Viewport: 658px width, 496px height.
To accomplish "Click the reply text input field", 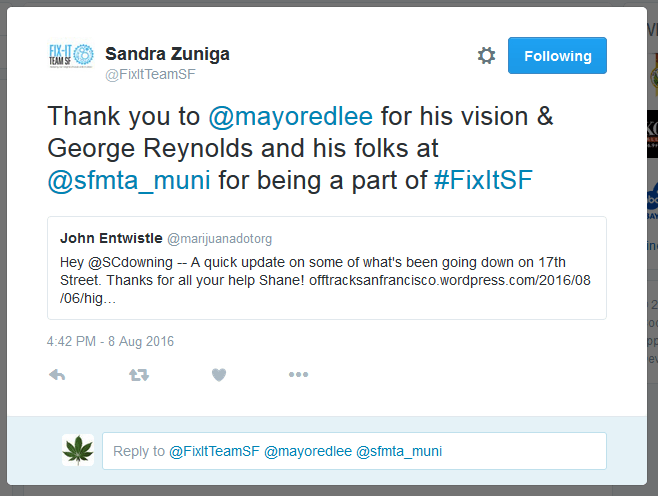I will tap(355, 451).
